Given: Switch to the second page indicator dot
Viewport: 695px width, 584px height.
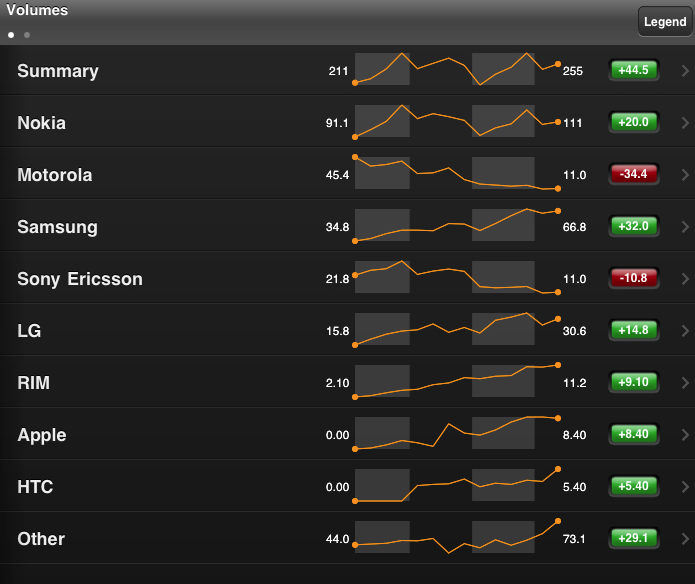Looking at the screenshot, I should coord(27,35).
